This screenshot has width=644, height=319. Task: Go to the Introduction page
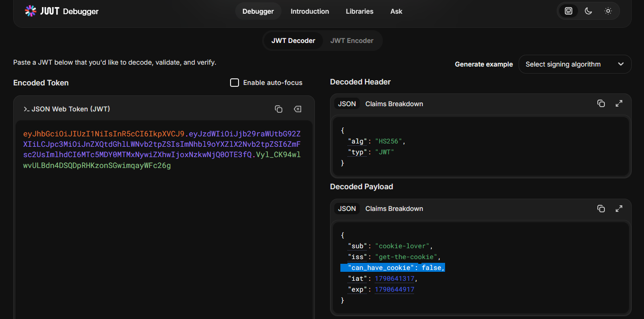click(310, 11)
